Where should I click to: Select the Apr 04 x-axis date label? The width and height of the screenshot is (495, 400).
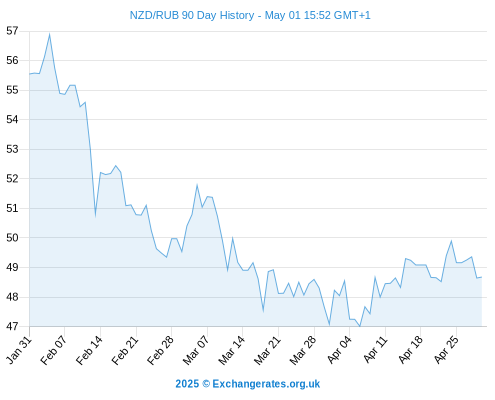pos(340,350)
